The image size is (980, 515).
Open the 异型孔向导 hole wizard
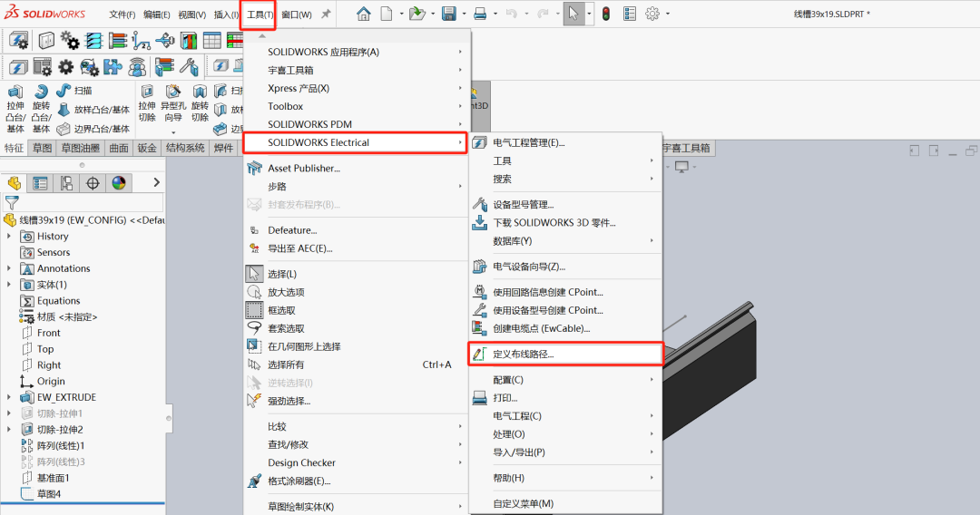pyautogui.click(x=173, y=102)
